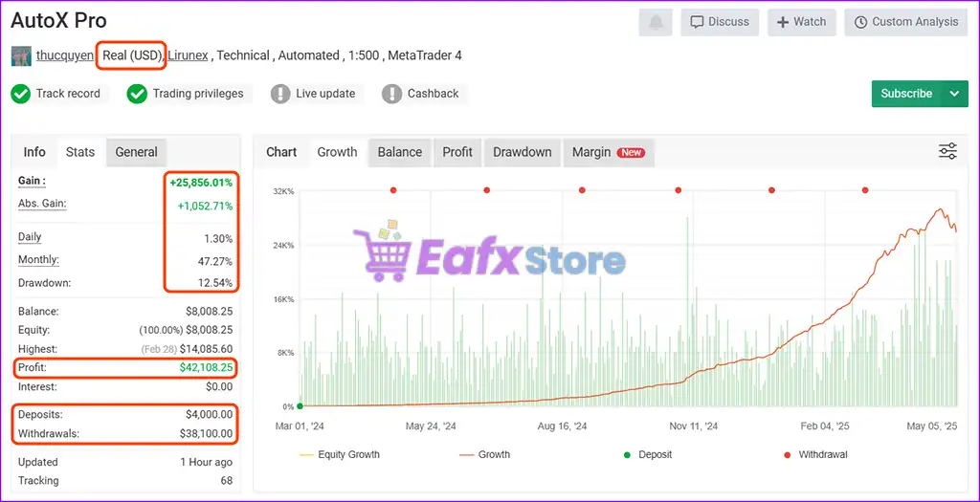Open chart settings sliders icon
This screenshot has height=502, width=980.
948,152
